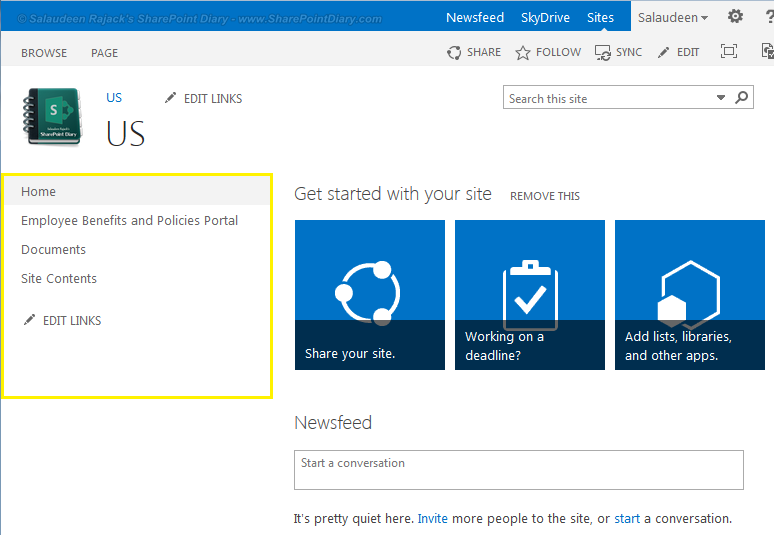Click the Edit pencil icon in ribbon

click(x=663, y=52)
